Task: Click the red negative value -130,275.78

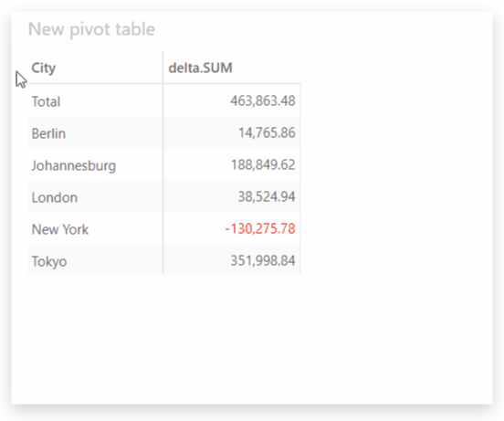Action: click(259, 228)
